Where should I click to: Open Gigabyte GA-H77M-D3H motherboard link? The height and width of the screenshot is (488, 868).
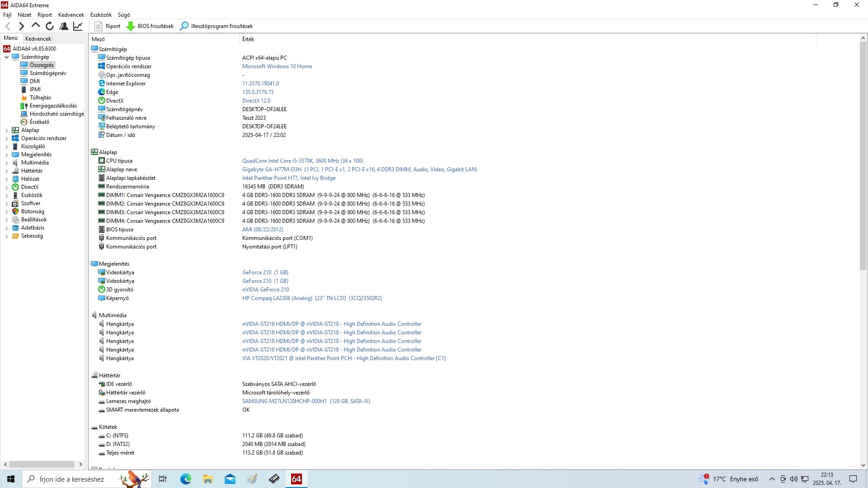click(360, 169)
